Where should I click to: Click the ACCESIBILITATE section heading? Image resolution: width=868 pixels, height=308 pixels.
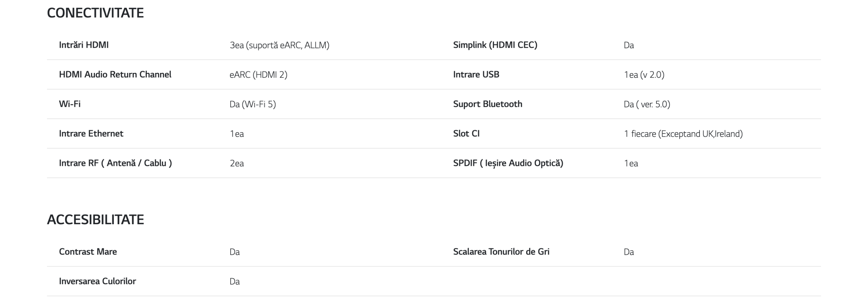[x=95, y=220]
